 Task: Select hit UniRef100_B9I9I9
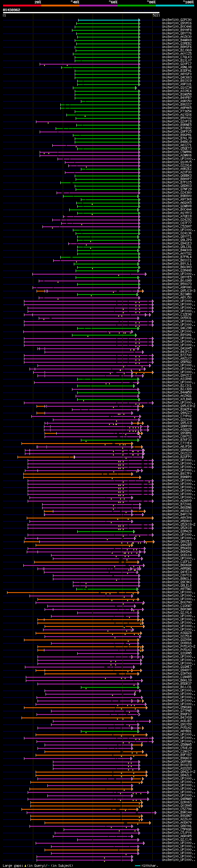point(177,81)
